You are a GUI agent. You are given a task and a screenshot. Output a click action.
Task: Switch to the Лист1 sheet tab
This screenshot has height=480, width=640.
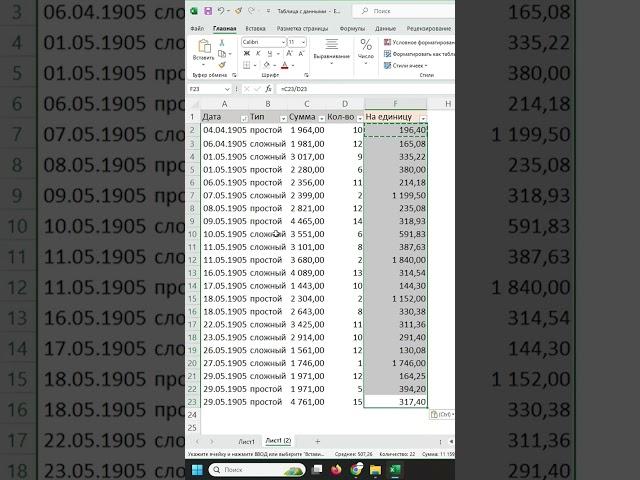click(x=246, y=442)
